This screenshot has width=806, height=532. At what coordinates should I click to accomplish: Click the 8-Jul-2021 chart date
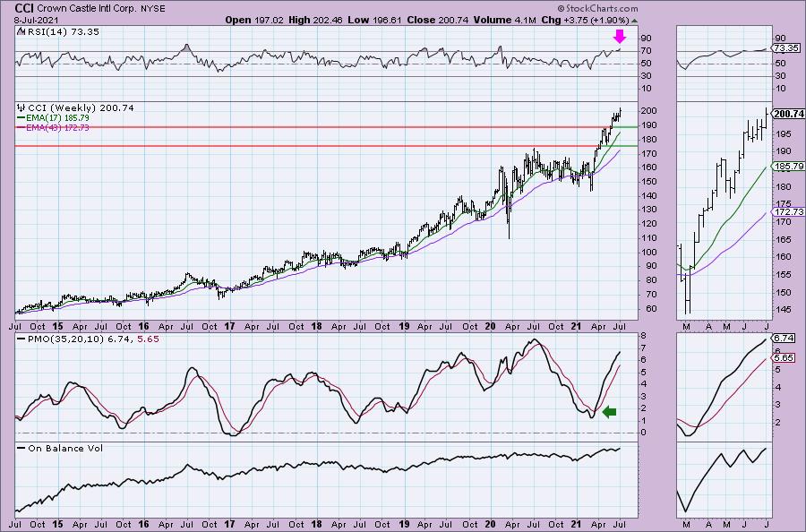coord(37,21)
